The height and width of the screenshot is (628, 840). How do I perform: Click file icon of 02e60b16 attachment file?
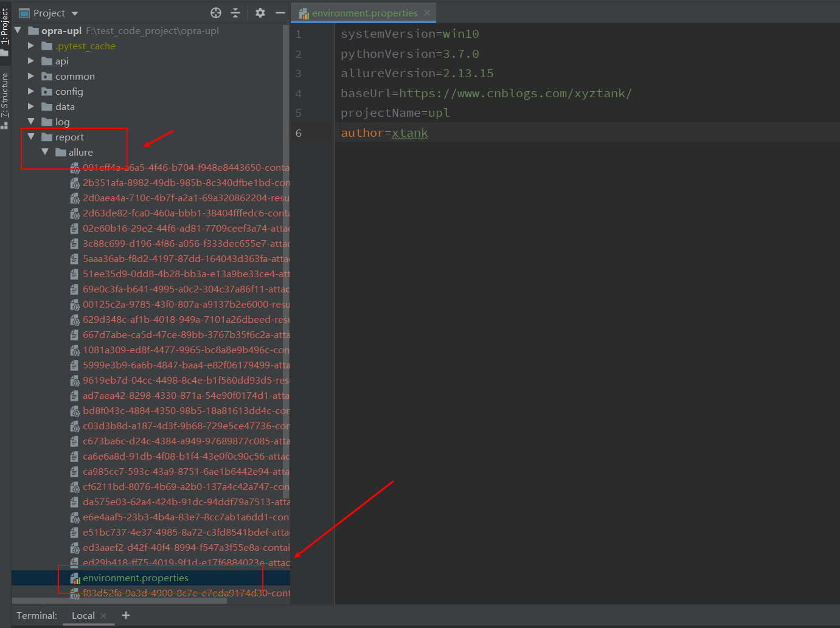tap(75, 229)
